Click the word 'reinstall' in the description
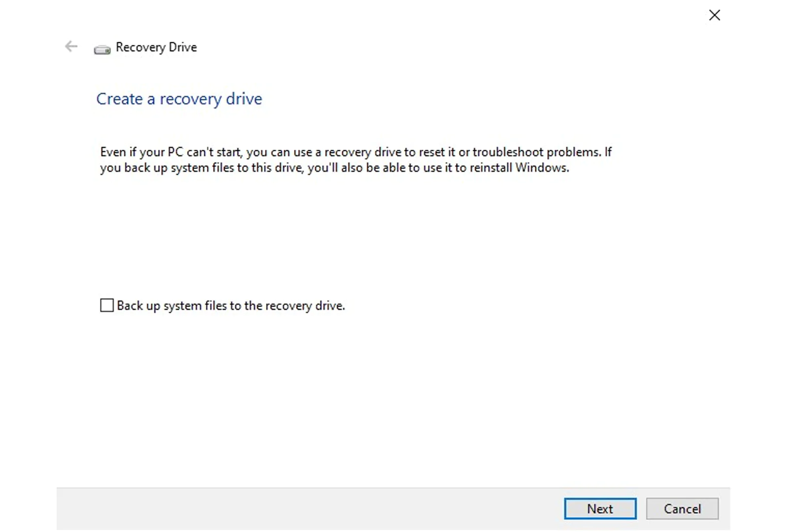The width and height of the screenshot is (788, 532). click(x=491, y=167)
